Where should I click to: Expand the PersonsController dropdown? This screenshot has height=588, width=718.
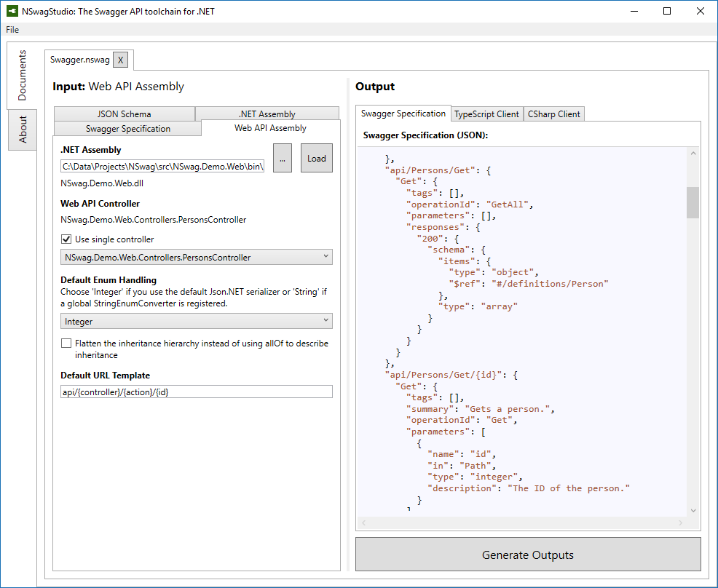pos(197,257)
